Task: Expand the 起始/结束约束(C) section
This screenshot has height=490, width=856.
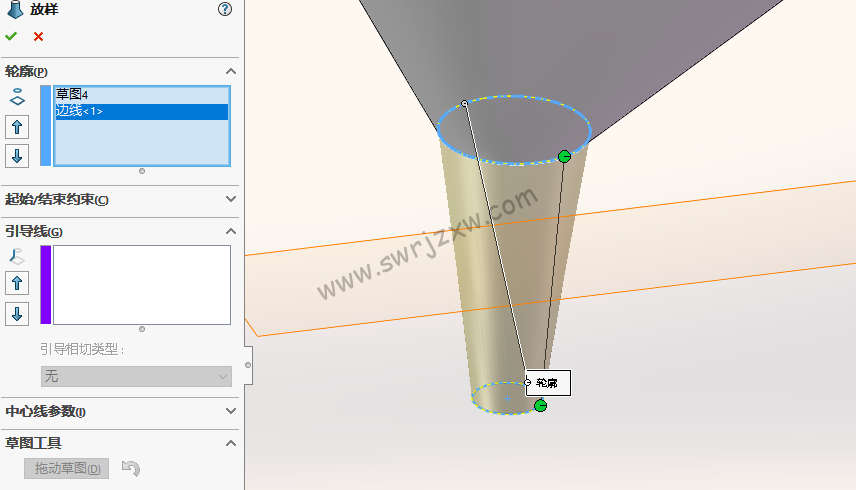Action: (x=231, y=199)
